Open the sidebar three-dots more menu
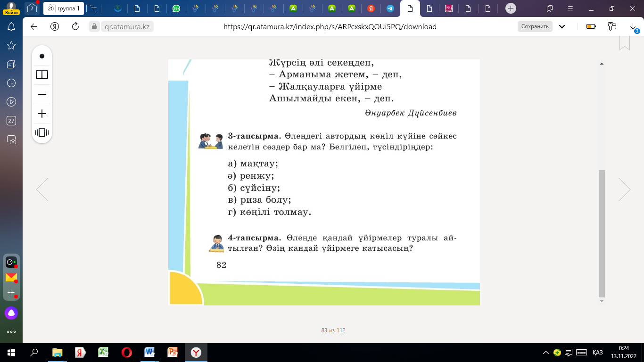Image resolution: width=644 pixels, height=362 pixels. (11, 332)
